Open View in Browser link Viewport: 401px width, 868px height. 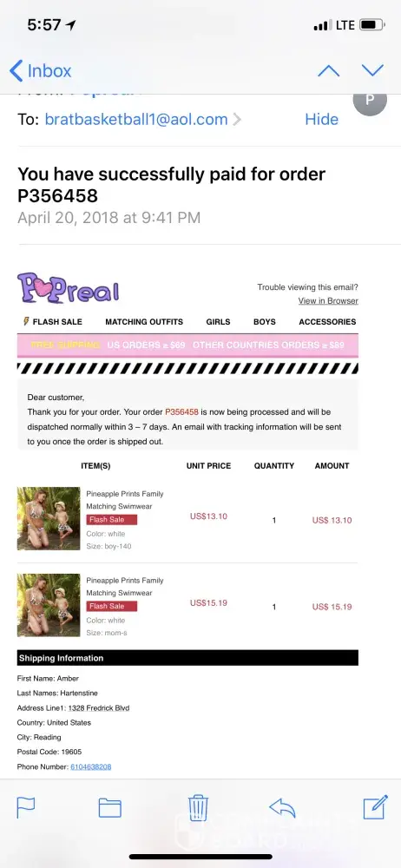[328, 300]
